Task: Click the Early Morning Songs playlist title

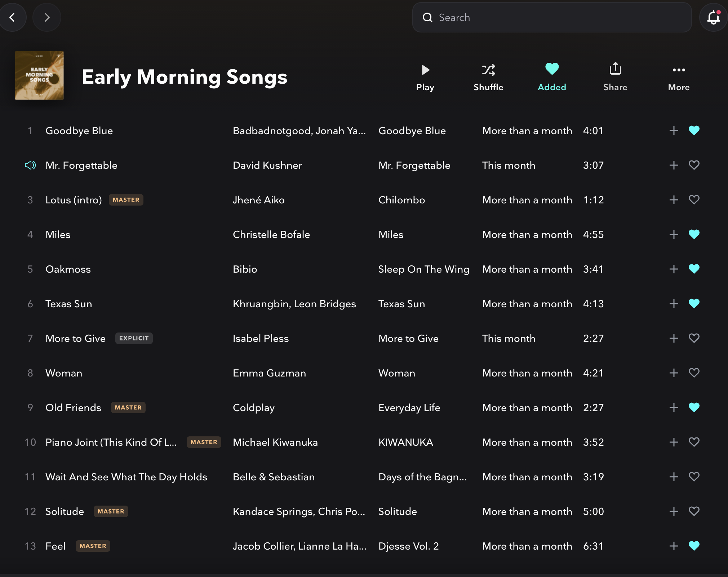Action: pyautogui.click(x=185, y=77)
